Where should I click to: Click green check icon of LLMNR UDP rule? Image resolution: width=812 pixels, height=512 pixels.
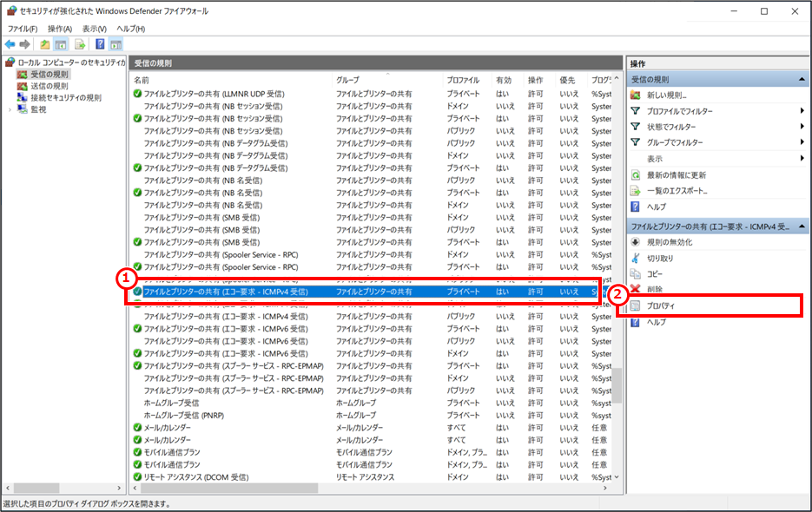tap(137, 95)
